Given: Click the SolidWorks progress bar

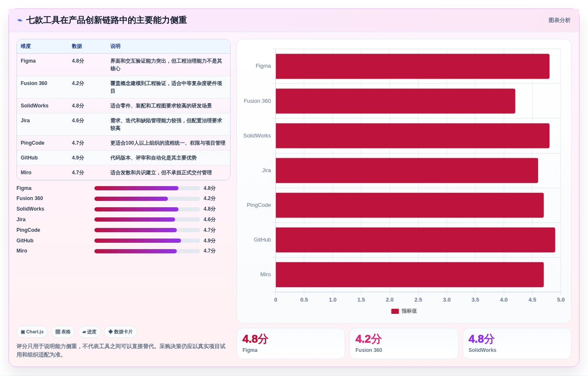Looking at the screenshot, I should [x=147, y=209].
